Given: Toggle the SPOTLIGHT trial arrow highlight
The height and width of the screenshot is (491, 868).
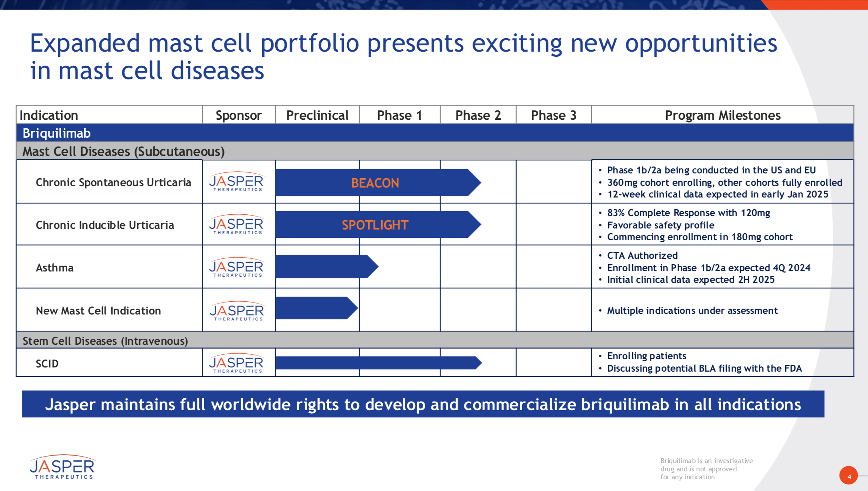Looking at the screenshot, I should 375,225.
